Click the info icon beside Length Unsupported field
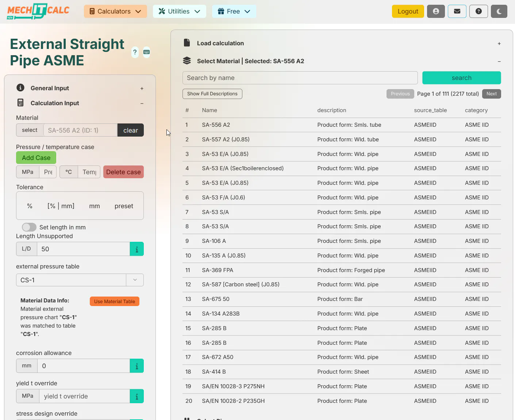 (137, 249)
